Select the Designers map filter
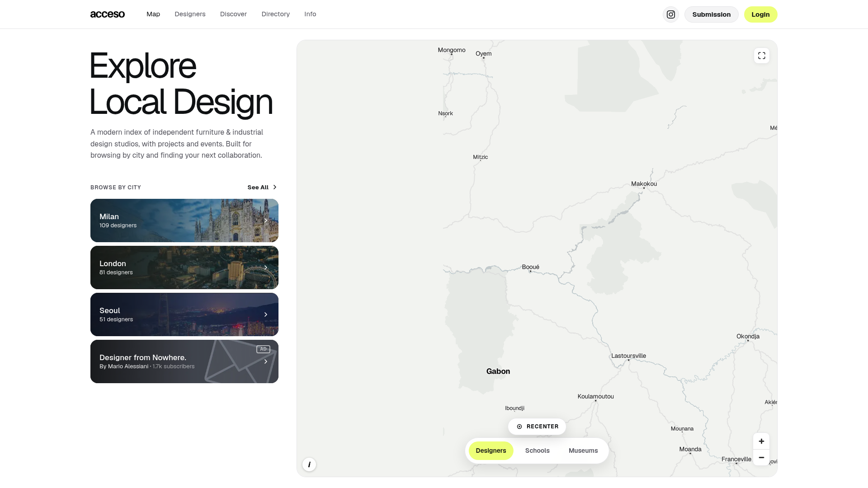The image size is (868, 488). (x=491, y=450)
